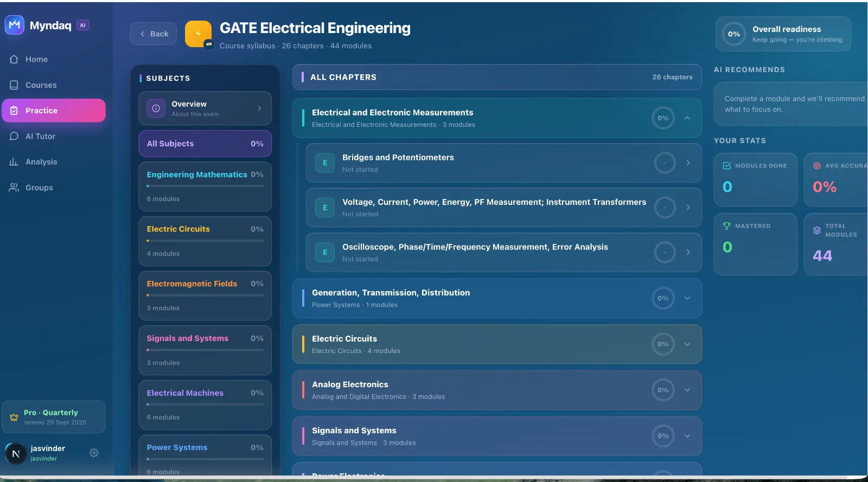This screenshot has height=482, width=868.
Task: Expand Generation, Transmission, Distribution chapter
Action: (x=687, y=298)
